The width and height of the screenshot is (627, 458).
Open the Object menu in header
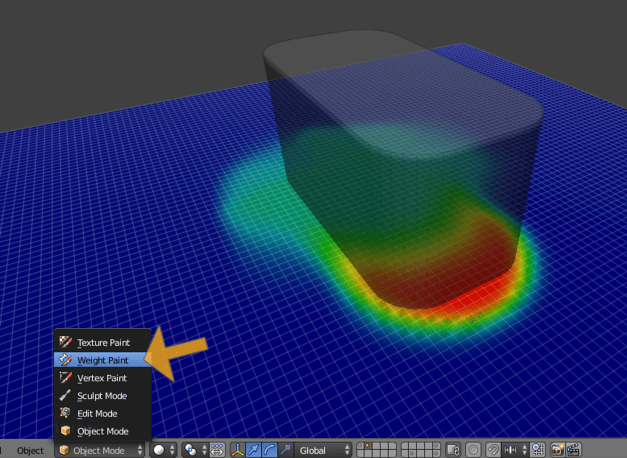click(x=30, y=450)
